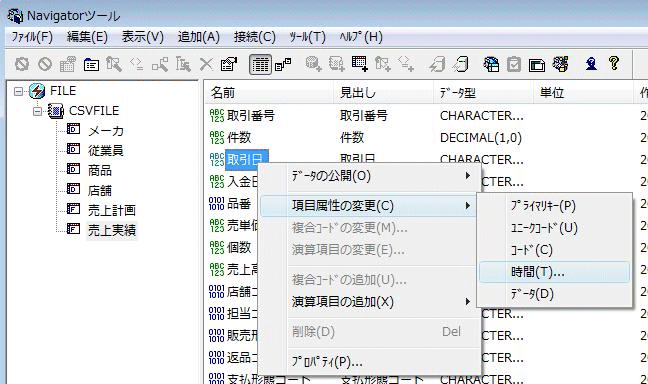The image size is (648, 384).
Task: Click the F table icon beside 売上計画
Action: (73, 209)
